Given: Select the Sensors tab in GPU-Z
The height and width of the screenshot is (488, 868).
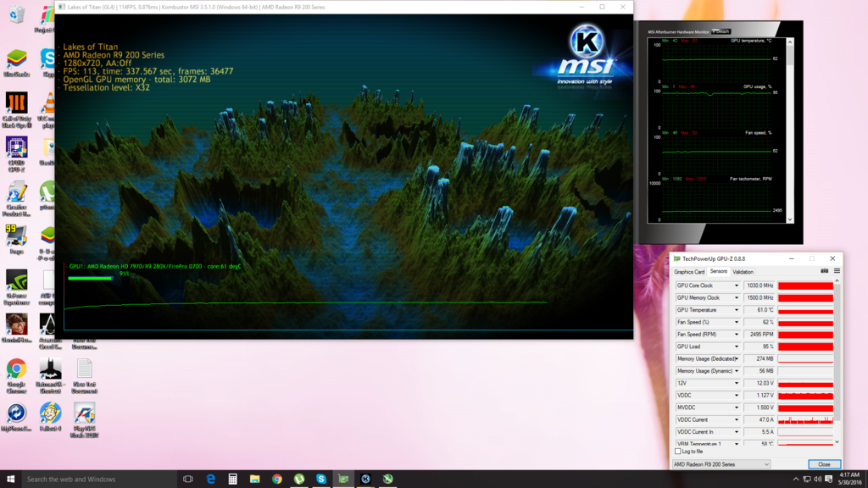Looking at the screenshot, I should tap(719, 272).
